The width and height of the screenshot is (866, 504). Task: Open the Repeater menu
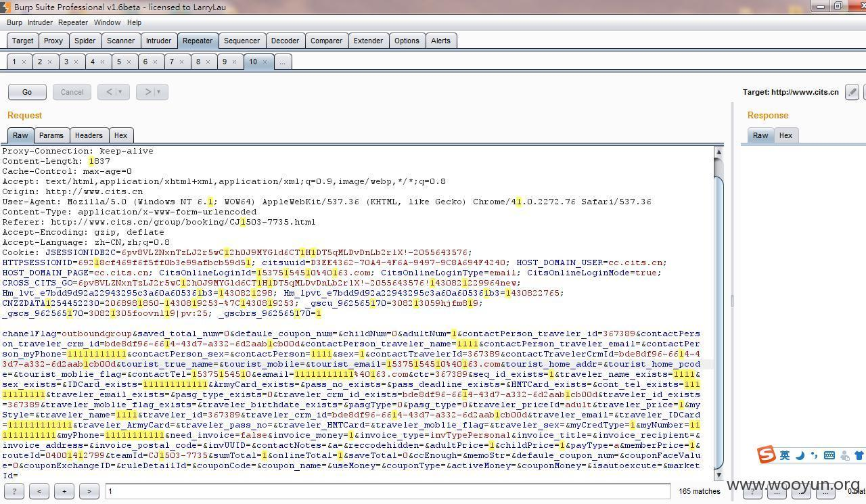pos(72,22)
